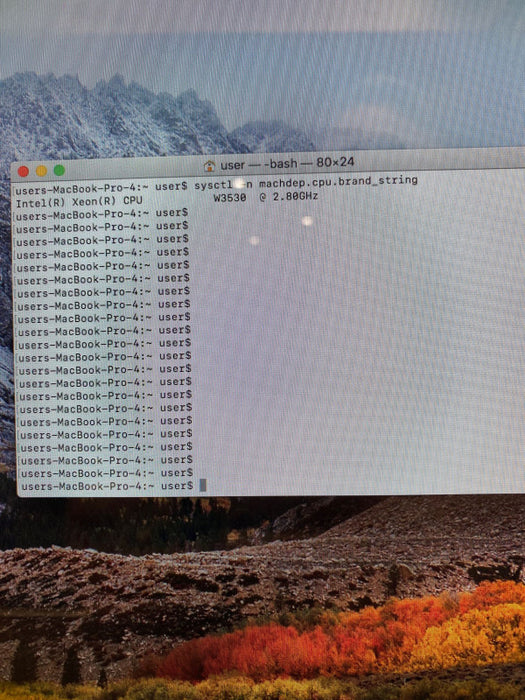Click the "user — -bash — 80×24" window title

pos(287,164)
